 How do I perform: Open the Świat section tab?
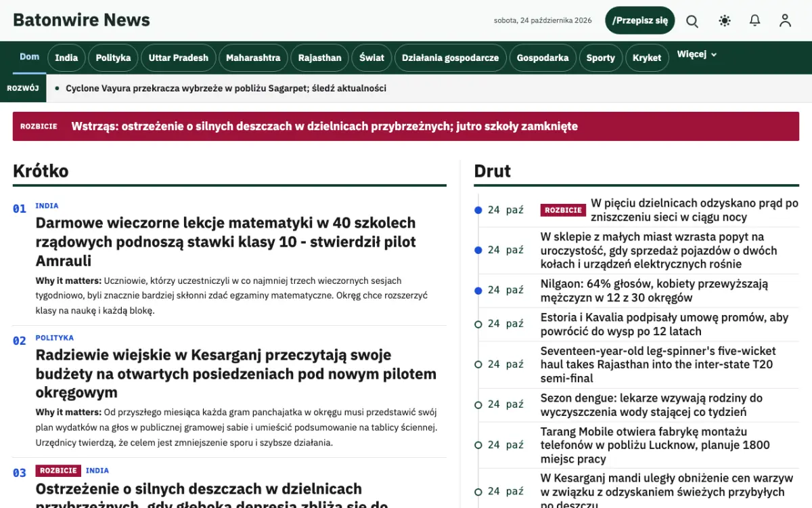[x=371, y=58]
